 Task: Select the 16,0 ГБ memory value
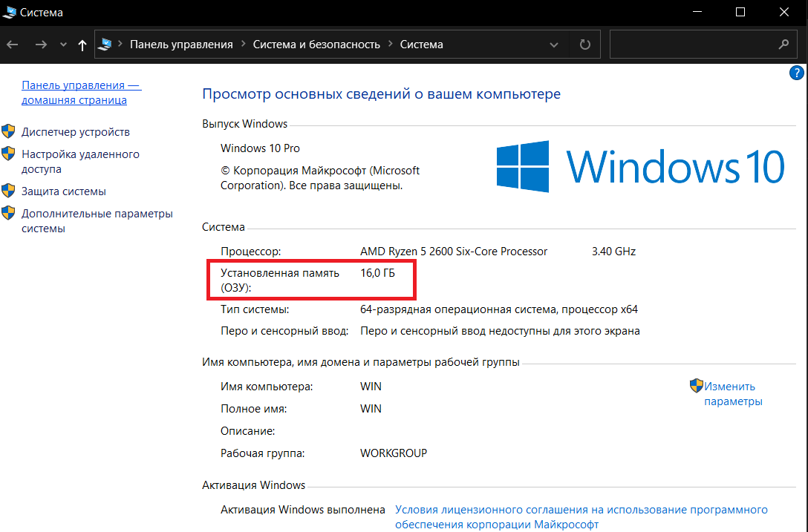pyautogui.click(x=378, y=273)
